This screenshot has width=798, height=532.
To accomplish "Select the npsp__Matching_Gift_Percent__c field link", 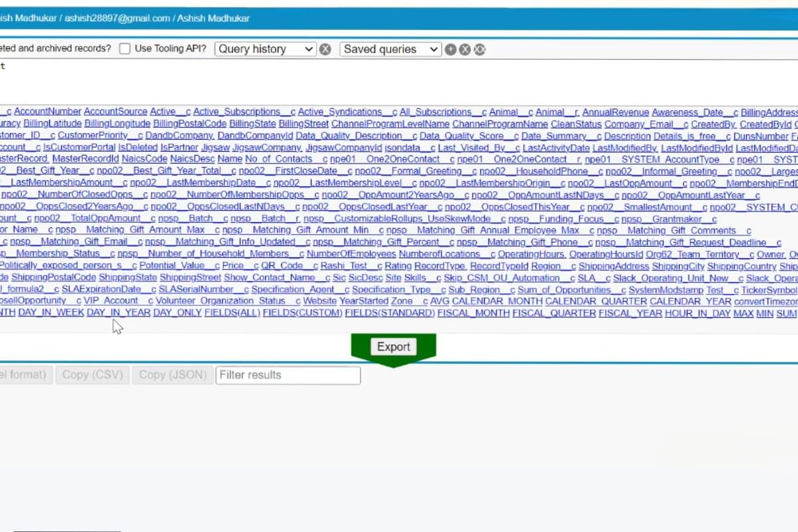I will (383, 242).
